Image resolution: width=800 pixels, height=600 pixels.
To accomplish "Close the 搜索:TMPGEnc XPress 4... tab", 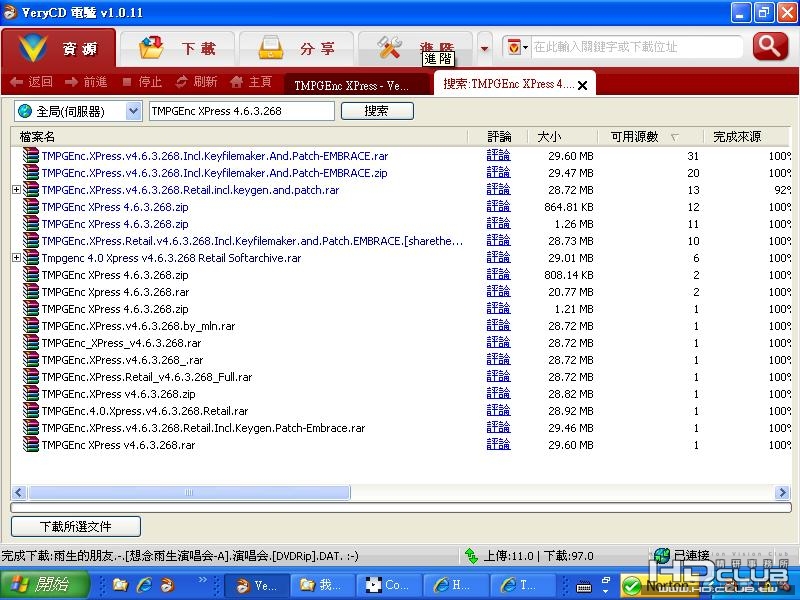I will (582, 85).
